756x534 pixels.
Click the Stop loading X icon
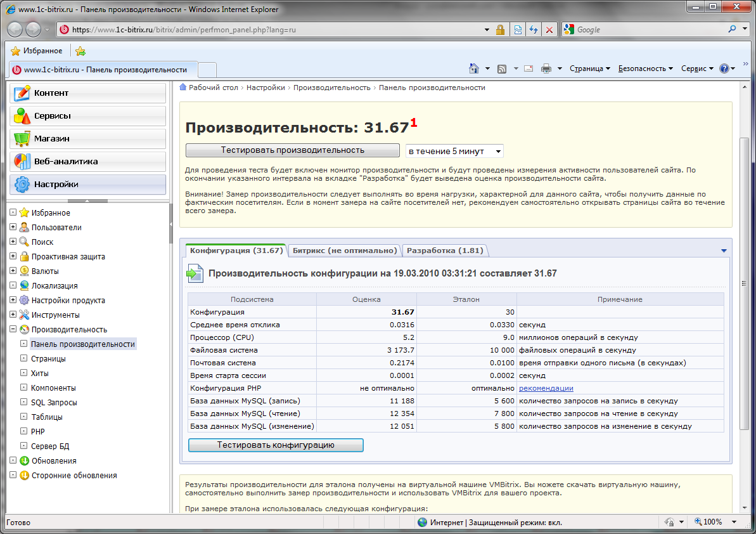549,30
